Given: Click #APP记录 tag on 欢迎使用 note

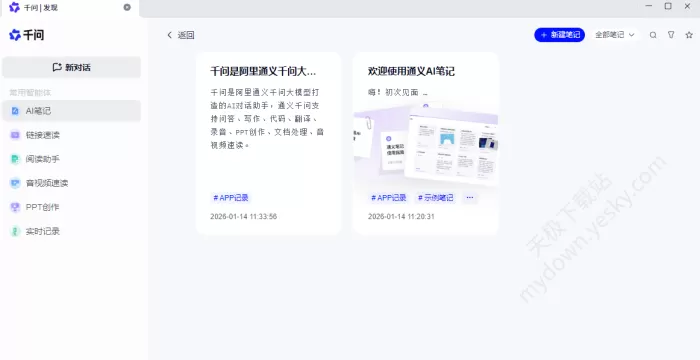Looking at the screenshot, I should pos(388,198).
